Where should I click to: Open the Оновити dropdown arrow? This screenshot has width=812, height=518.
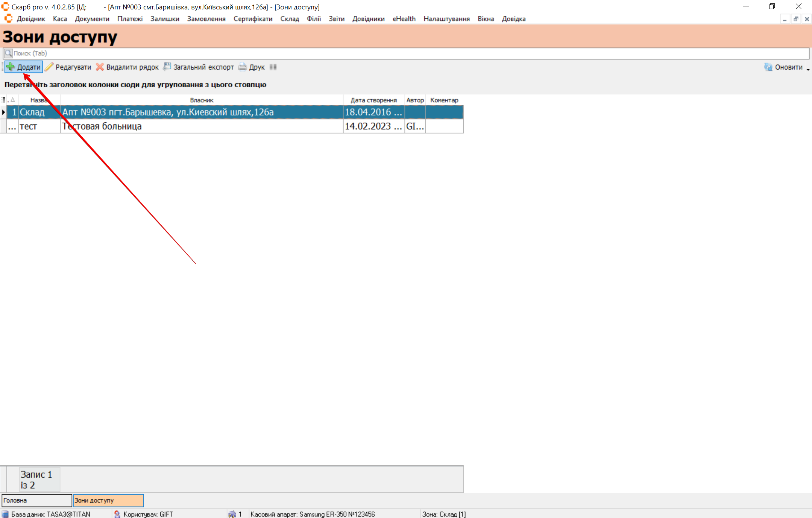point(808,69)
